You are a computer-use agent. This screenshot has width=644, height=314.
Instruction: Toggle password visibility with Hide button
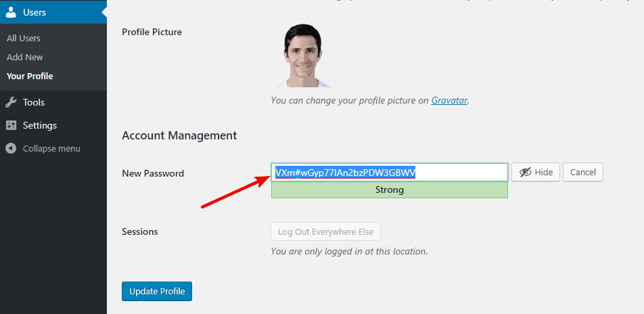(536, 172)
